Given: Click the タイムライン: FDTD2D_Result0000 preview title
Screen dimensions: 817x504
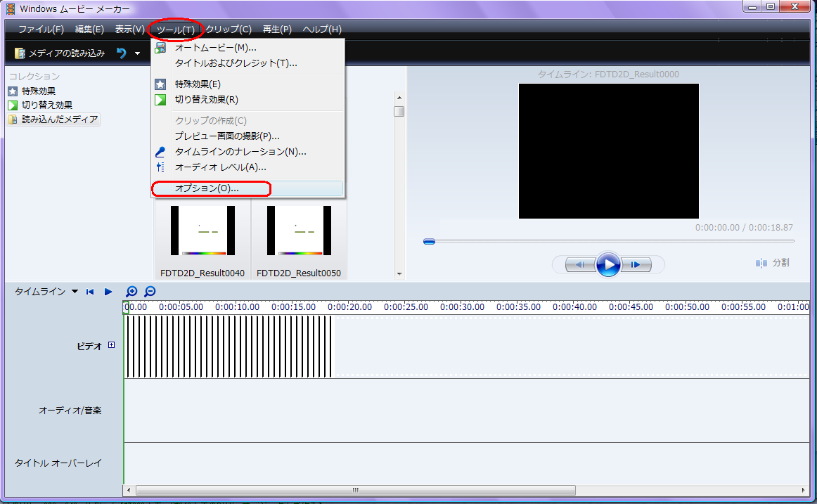Looking at the screenshot, I should point(608,75).
